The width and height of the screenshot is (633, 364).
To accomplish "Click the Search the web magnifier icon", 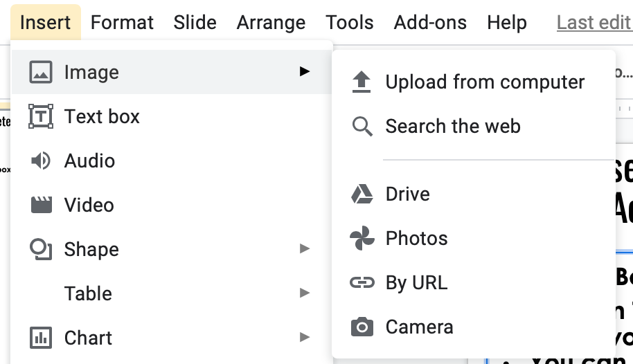I will click(362, 127).
